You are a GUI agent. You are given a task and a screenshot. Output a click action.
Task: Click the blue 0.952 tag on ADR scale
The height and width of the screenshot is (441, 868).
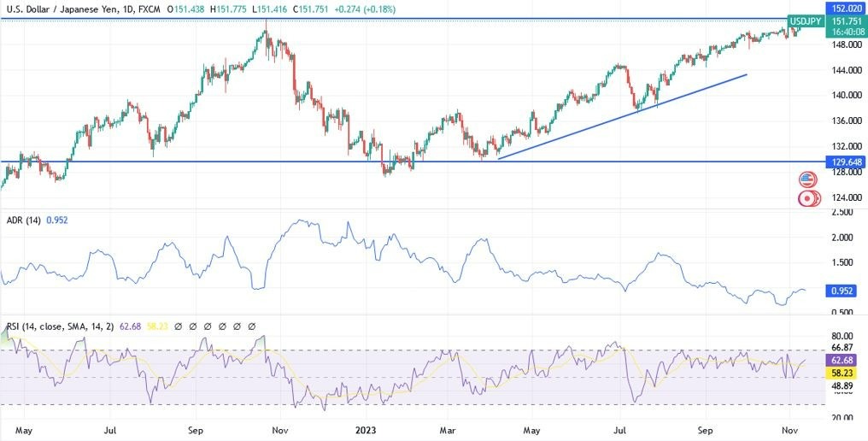[x=841, y=291]
